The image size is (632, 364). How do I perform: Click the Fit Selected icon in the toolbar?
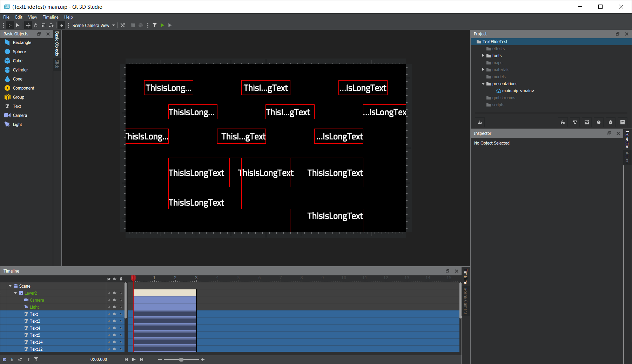coord(123,25)
